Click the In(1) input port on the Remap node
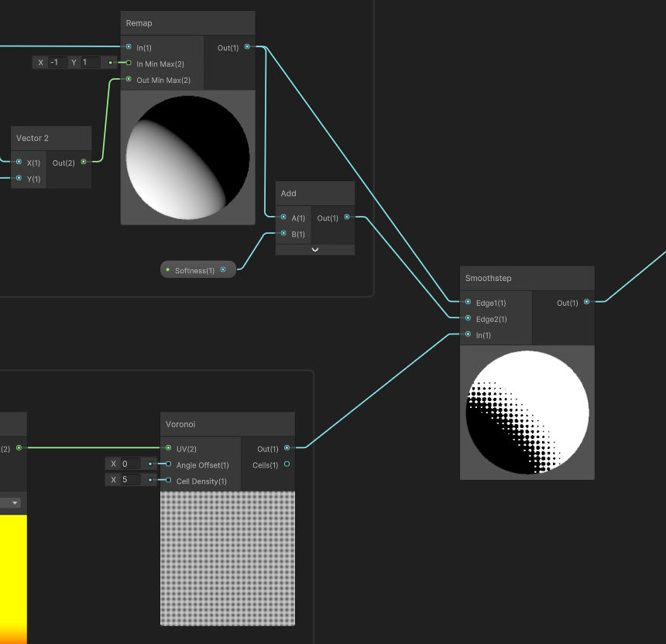Viewport: 666px width, 644px height. (128, 46)
